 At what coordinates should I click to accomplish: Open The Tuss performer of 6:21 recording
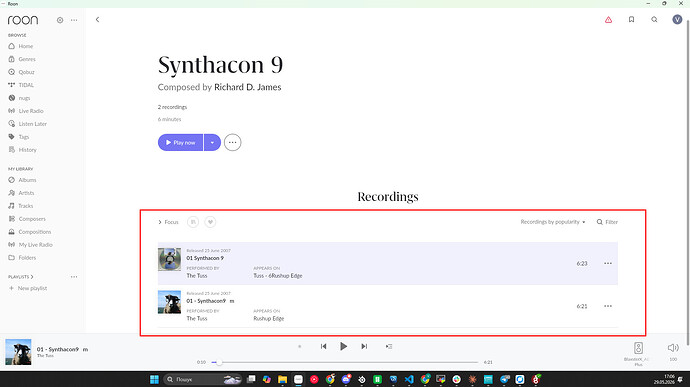click(x=197, y=318)
